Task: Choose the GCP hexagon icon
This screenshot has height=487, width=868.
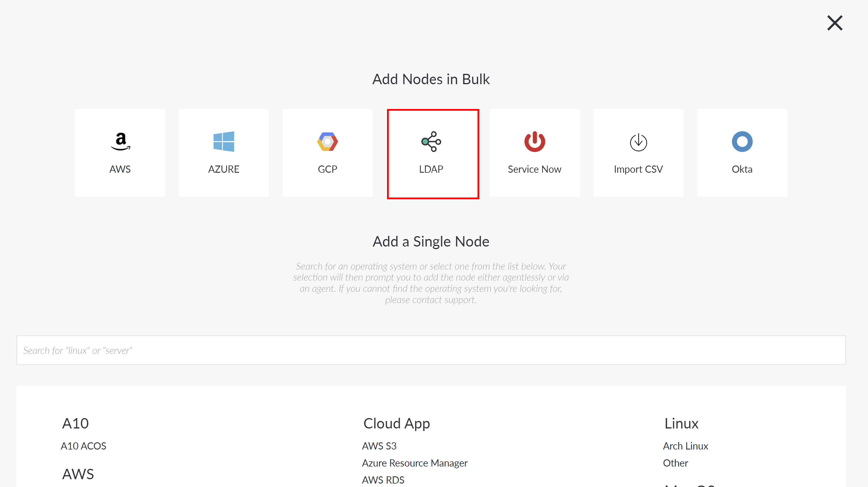Action: tap(328, 142)
